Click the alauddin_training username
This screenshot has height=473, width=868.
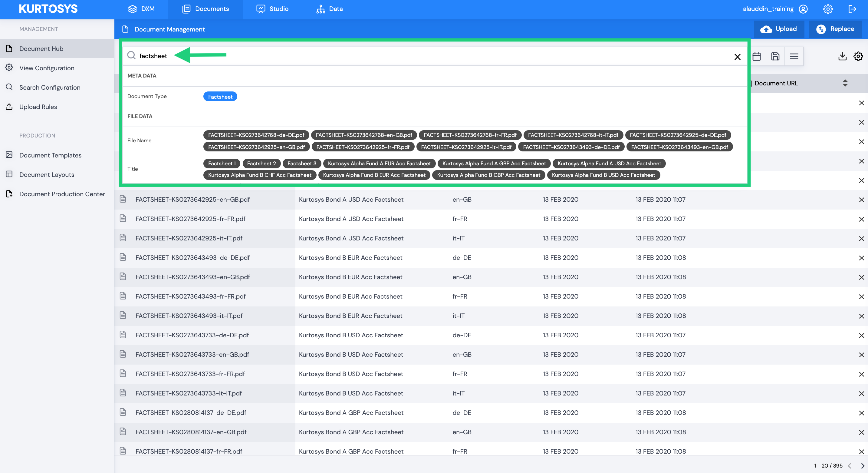pyautogui.click(x=768, y=9)
